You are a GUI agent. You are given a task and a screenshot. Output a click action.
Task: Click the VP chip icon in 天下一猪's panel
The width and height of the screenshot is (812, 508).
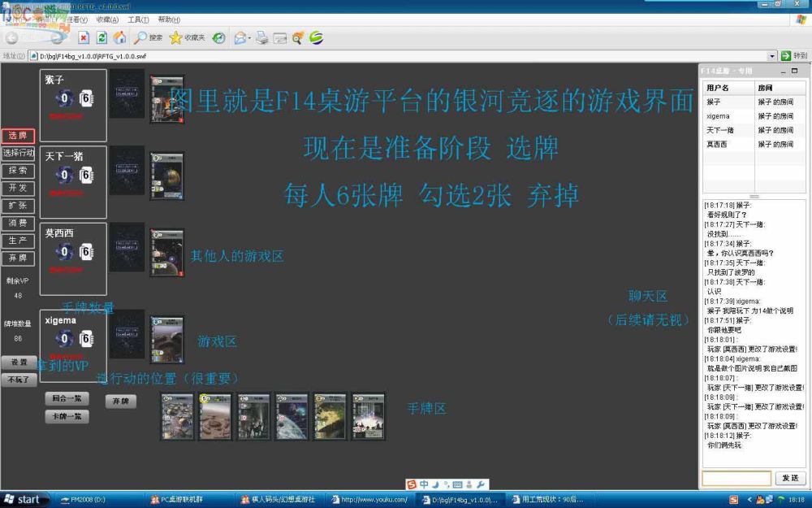63,176
